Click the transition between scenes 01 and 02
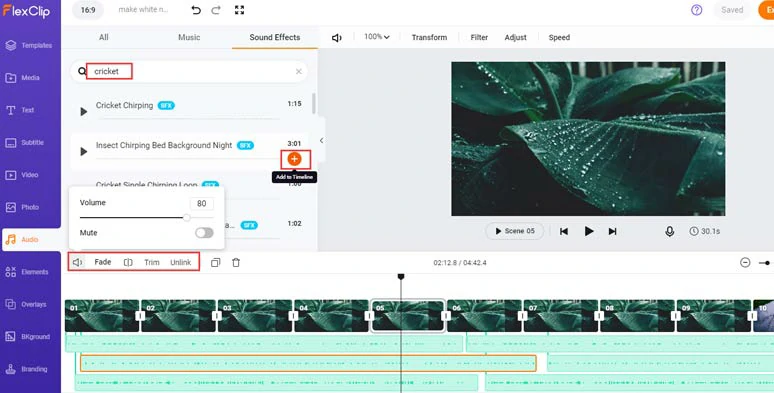Screen dimensions: 774x393 coord(140,315)
